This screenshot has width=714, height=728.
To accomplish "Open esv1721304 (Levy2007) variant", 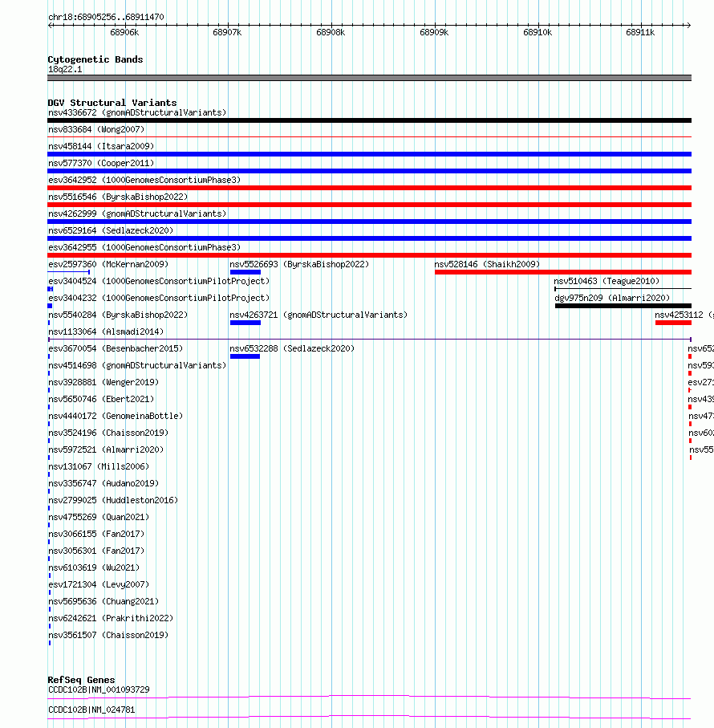I will [99, 584].
